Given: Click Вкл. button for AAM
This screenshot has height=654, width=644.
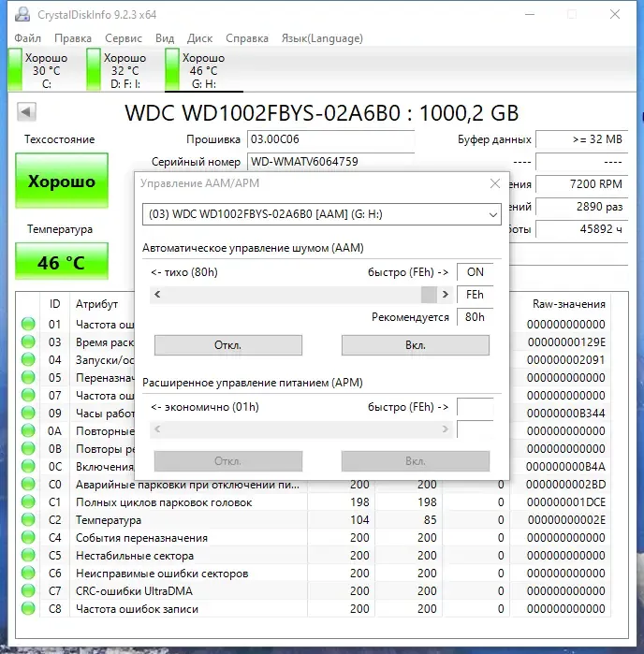Looking at the screenshot, I should (x=416, y=345).
